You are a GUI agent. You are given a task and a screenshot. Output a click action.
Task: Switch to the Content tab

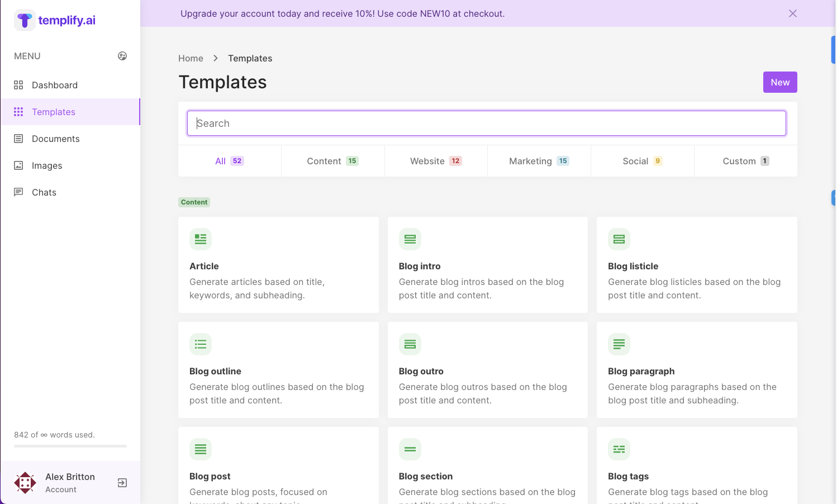(333, 161)
